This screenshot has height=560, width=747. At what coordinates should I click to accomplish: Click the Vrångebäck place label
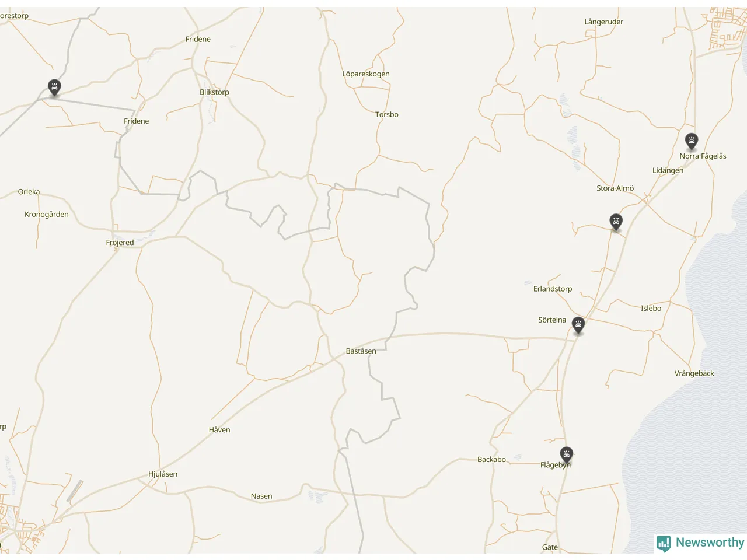coord(694,373)
